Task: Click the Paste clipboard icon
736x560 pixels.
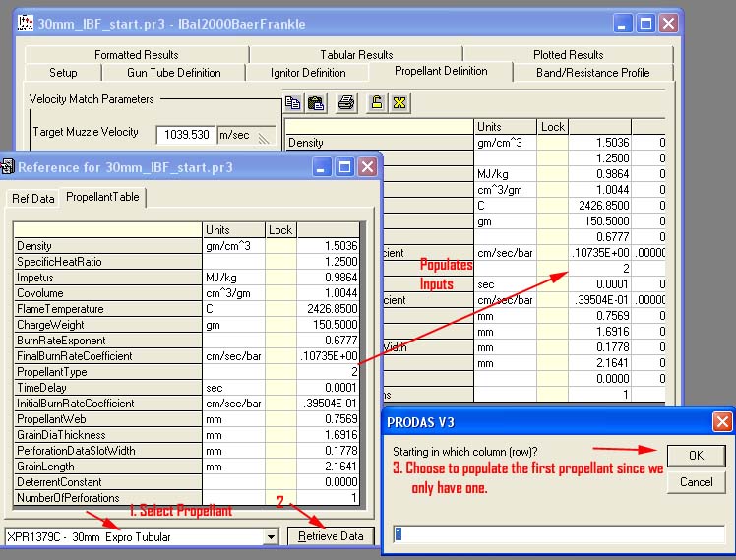Action: click(x=316, y=102)
